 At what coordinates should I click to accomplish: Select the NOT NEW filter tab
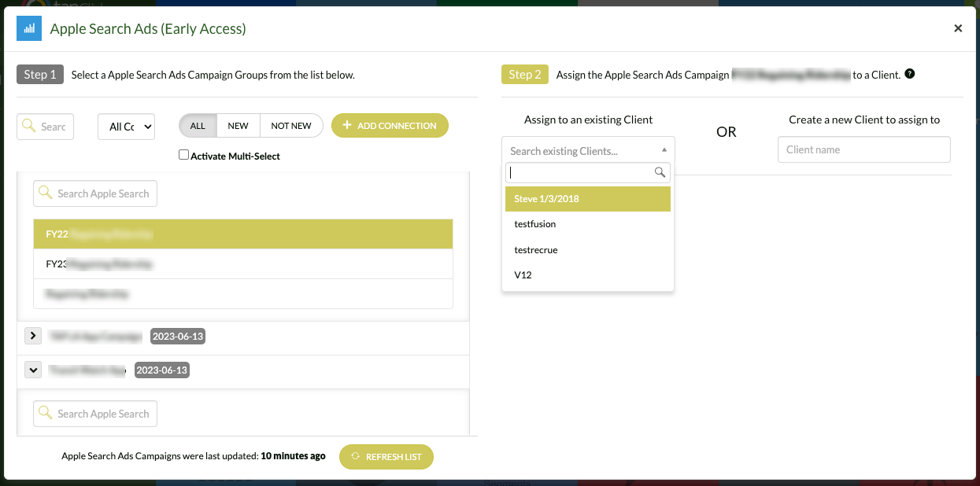click(x=291, y=126)
